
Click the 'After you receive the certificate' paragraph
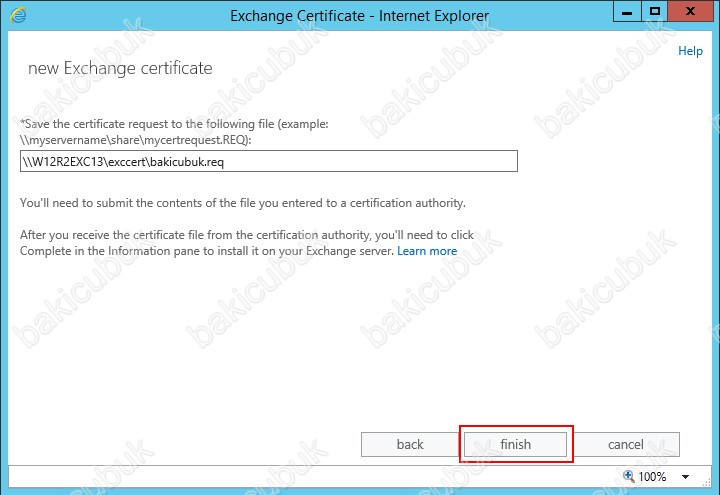pos(247,243)
